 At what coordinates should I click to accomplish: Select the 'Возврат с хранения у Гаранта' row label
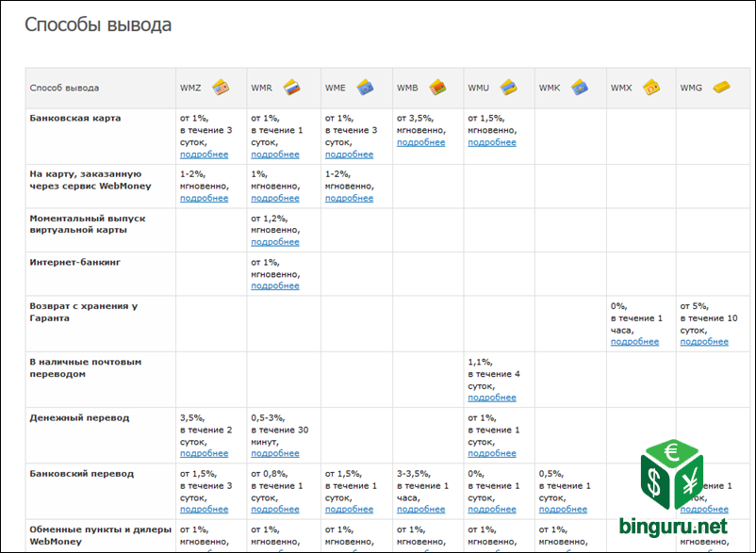point(83,312)
